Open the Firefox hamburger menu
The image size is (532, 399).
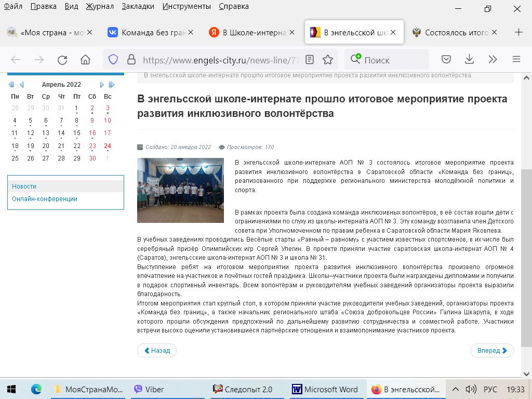(x=516, y=60)
